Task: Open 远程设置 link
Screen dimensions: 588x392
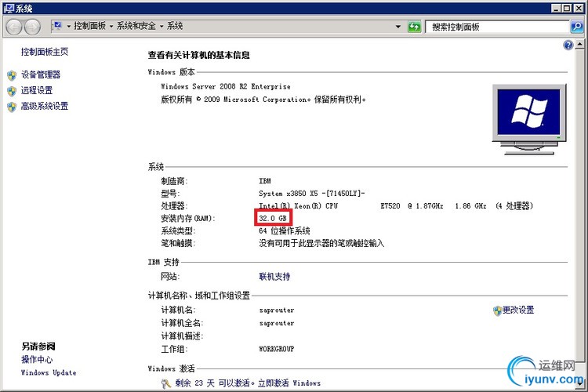Action: click(37, 90)
